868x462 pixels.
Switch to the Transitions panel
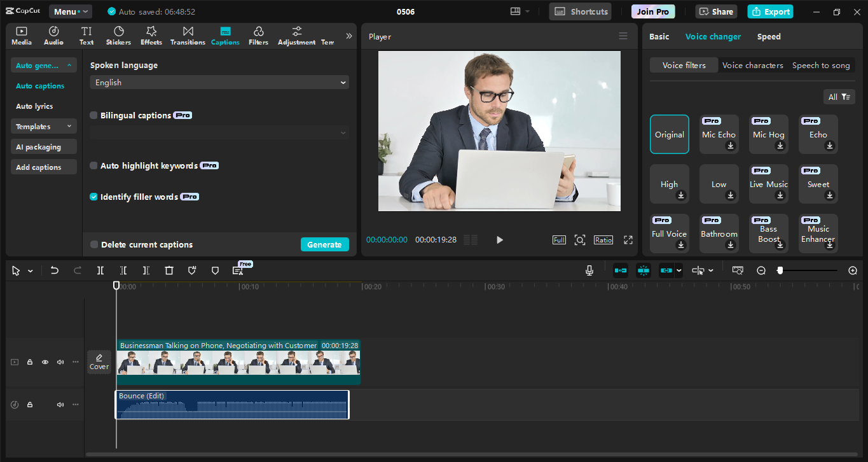click(x=188, y=35)
